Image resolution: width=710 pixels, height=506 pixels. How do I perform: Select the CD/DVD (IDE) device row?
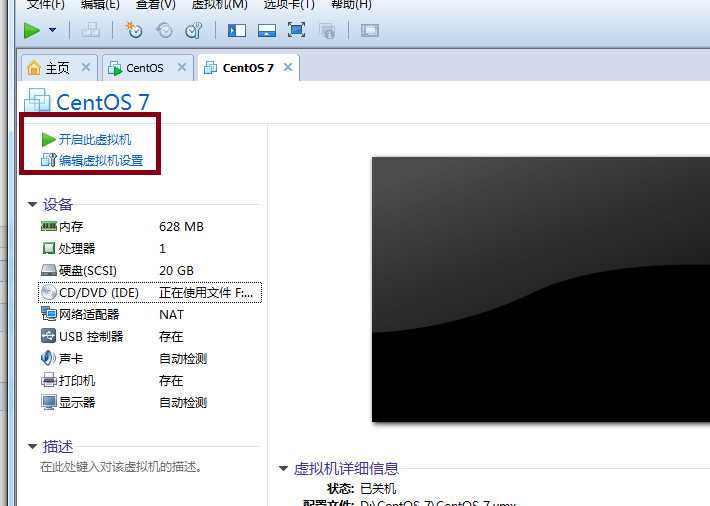point(150,293)
